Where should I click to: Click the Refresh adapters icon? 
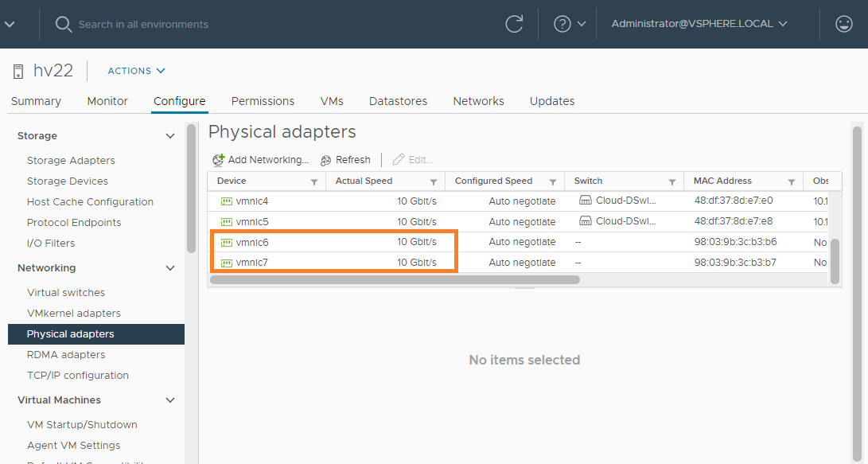point(325,160)
